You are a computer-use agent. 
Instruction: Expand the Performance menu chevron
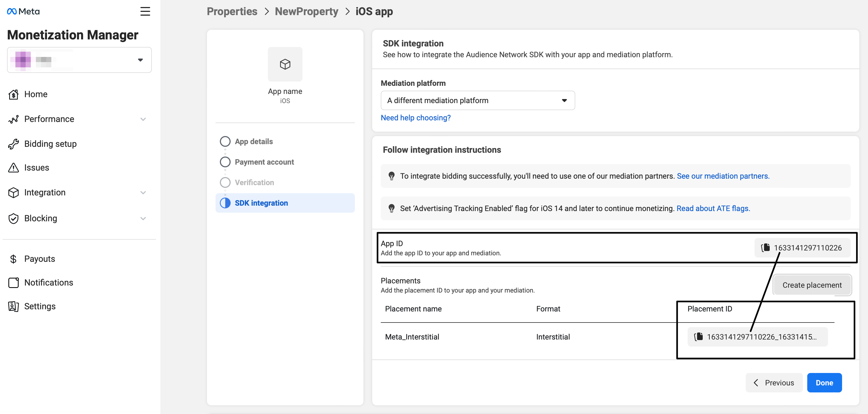143,119
